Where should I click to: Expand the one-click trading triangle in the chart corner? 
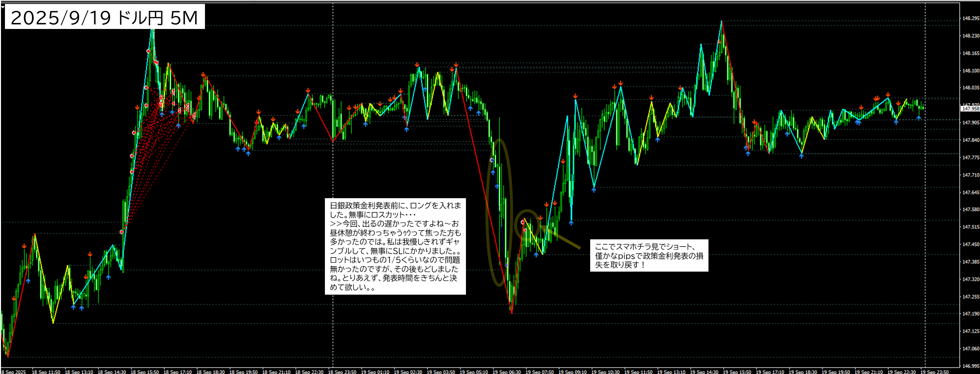coord(3,7)
